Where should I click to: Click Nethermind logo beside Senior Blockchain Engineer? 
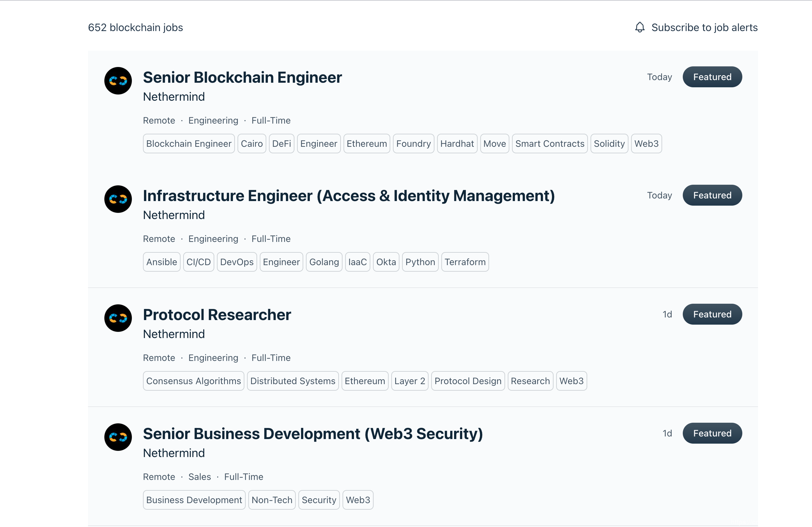[x=118, y=81]
